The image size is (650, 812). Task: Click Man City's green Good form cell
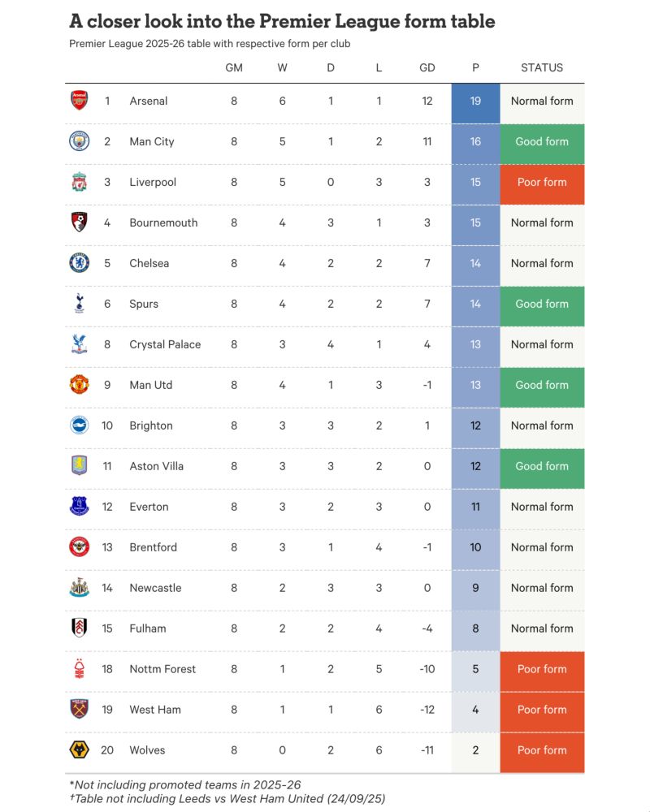542,141
